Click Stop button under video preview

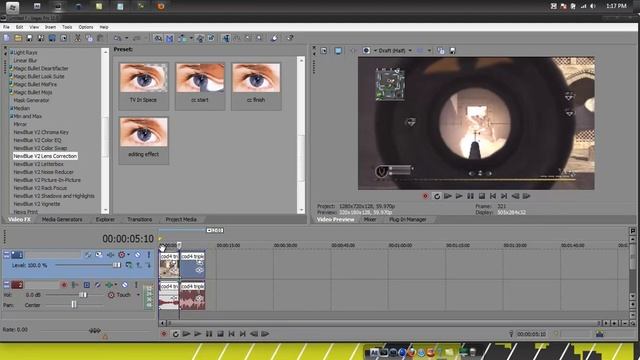482,196
